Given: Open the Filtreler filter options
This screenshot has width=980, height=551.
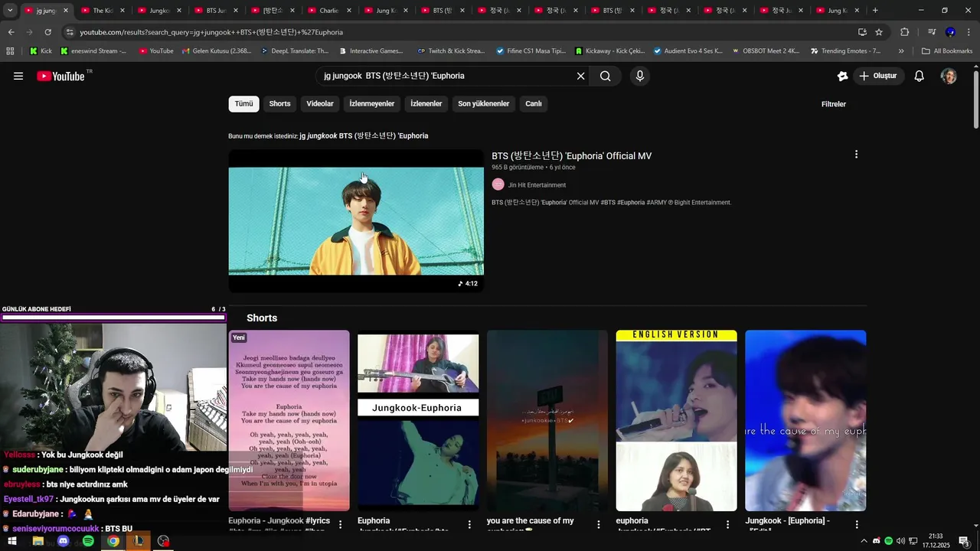Looking at the screenshot, I should coord(833,104).
